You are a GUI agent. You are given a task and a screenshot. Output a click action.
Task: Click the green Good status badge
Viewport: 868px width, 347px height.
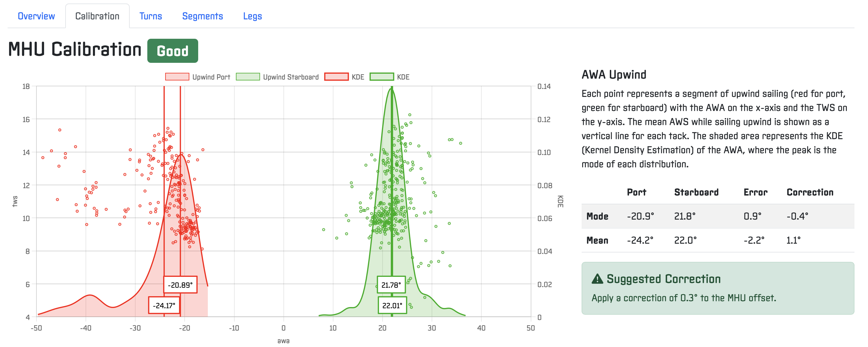173,51
